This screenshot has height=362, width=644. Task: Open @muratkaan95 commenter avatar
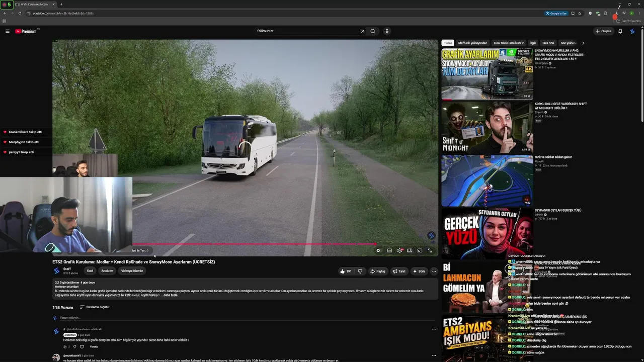point(56,357)
